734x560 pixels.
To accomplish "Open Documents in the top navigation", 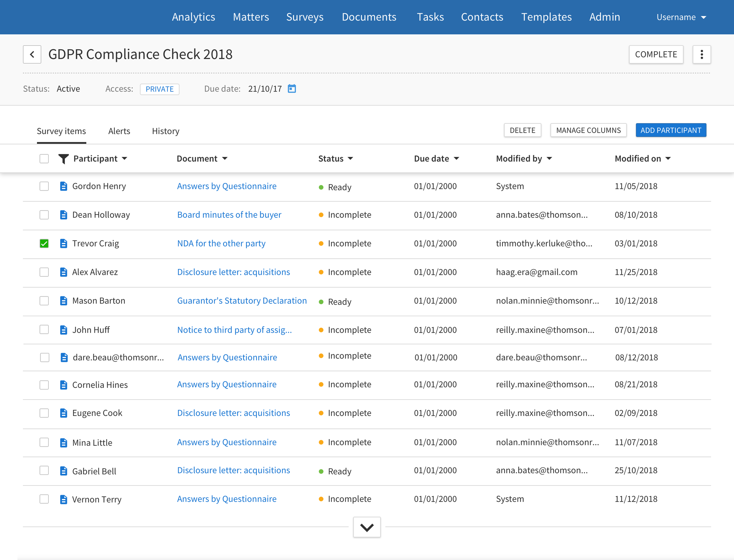I will pyautogui.click(x=369, y=17).
